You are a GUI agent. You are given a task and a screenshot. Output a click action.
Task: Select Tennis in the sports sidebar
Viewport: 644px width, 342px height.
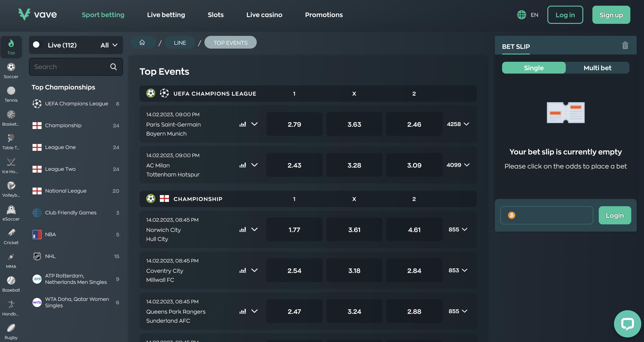(11, 95)
